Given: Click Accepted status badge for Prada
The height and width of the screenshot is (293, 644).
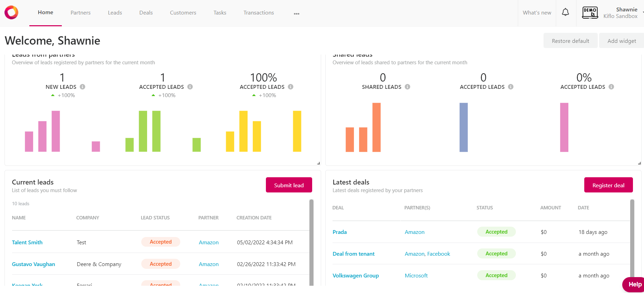Looking at the screenshot, I should point(496,232).
